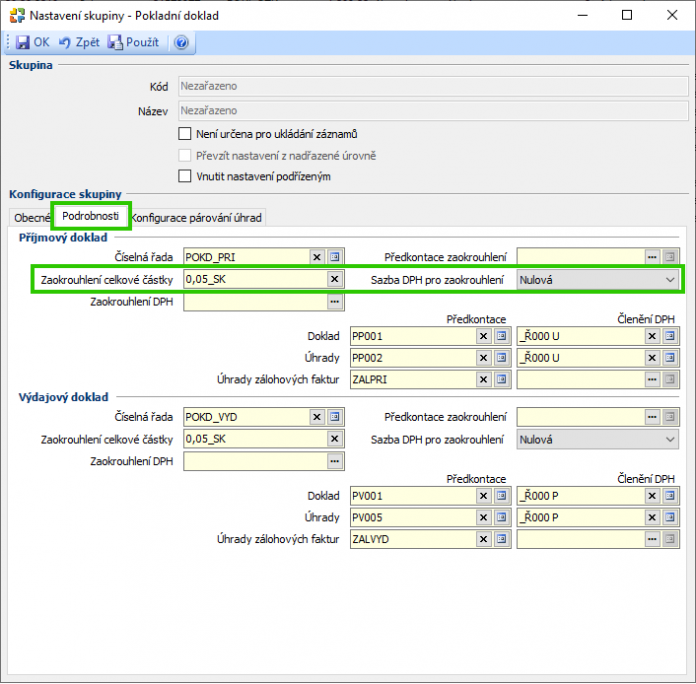Clear the ZALVYD předkontace value
The width and height of the screenshot is (696, 684).
(484, 539)
